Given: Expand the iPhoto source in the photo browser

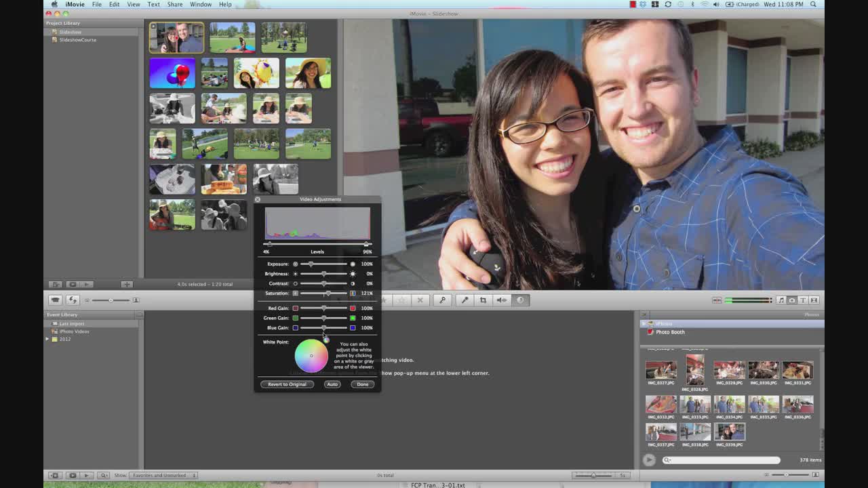Looking at the screenshot, I should (x=644, y=324).
